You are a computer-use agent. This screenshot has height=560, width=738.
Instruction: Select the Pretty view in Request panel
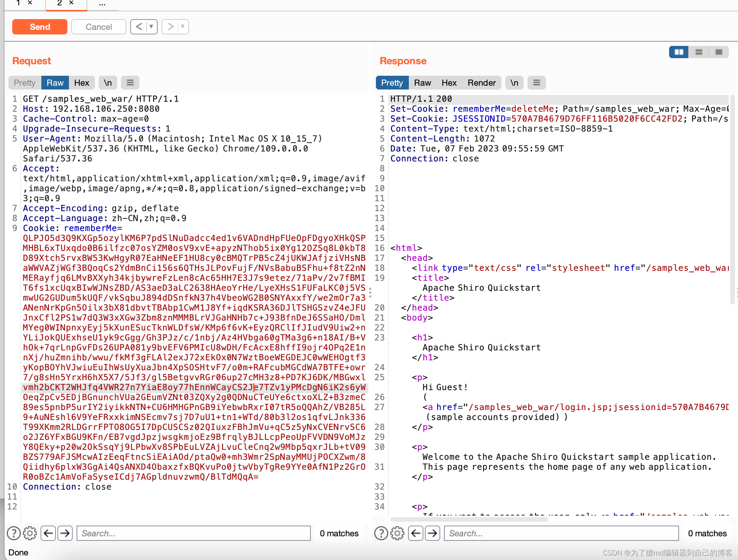24,83
